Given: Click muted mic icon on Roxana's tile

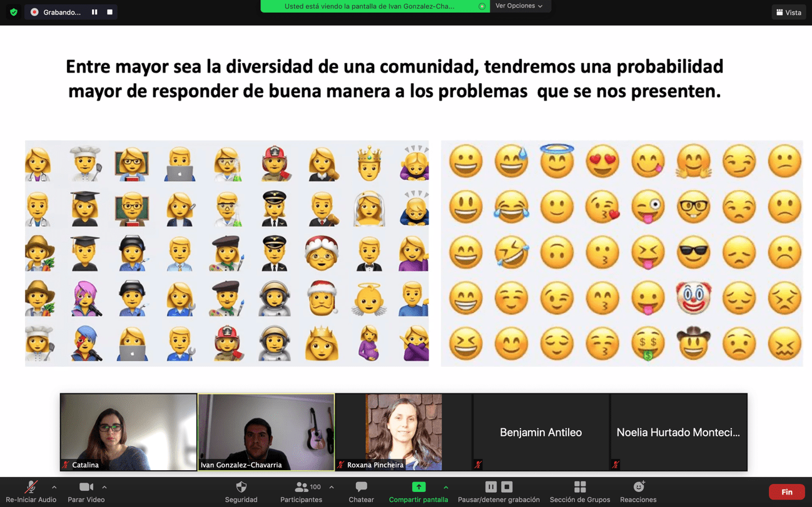Looking at the screenshot, I should pos(341,464).
